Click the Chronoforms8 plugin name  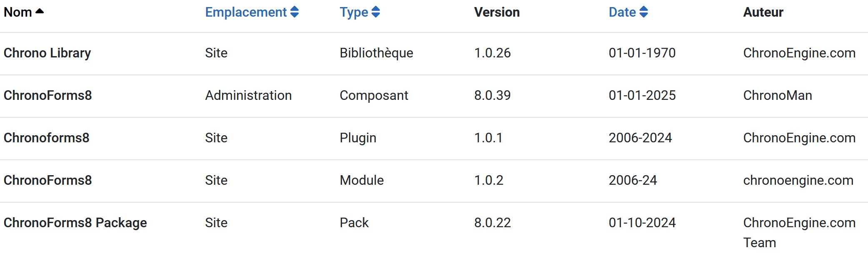tap(46, 138)
